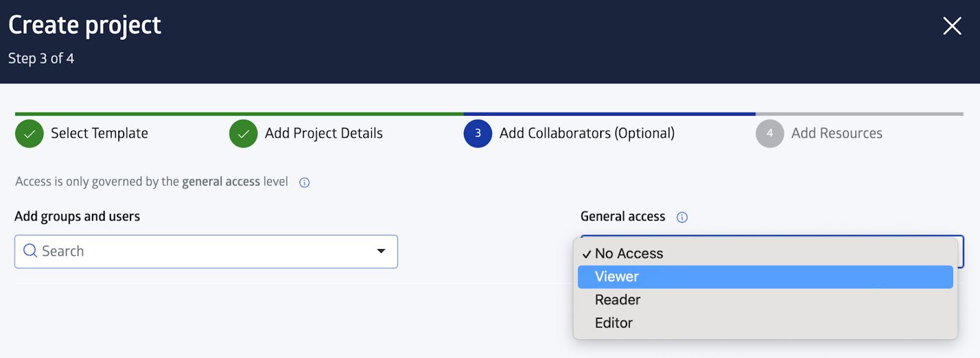Click the step 3 circle icon
The height and width of the screenshot is (358, 980).
tap(478, 133)
